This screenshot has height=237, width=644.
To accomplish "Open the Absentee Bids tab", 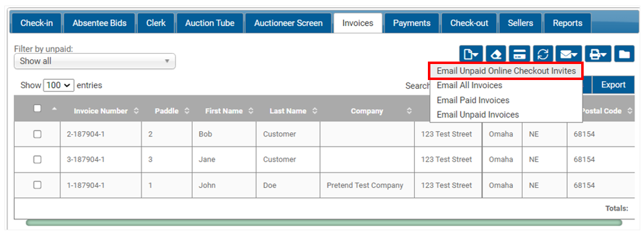I will pos(99,23).
